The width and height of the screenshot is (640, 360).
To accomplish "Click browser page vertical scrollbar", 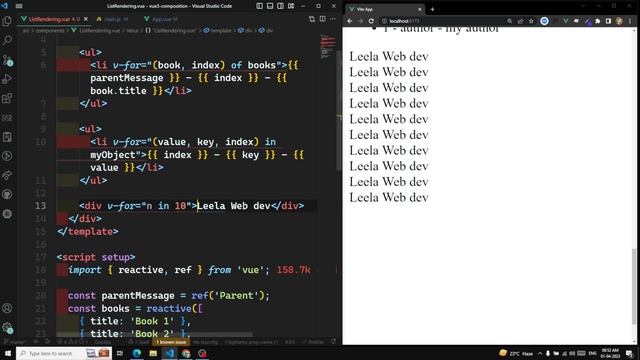I will (634, 286).
